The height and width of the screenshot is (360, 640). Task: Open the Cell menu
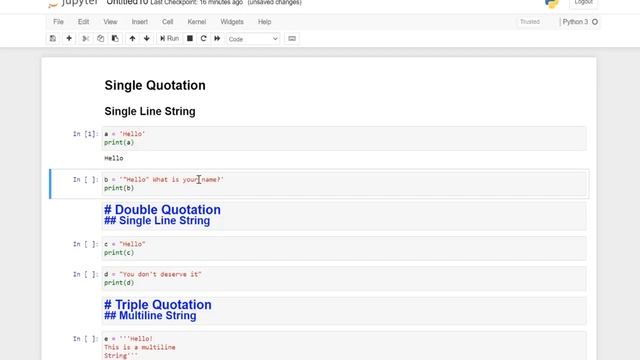[168, 22]
